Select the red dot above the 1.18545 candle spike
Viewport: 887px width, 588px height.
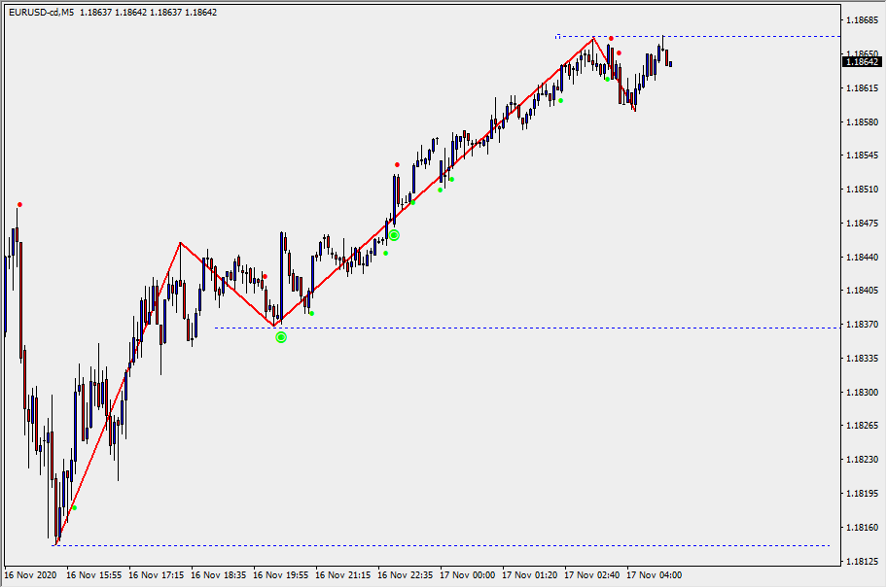[x=397, y=164]
